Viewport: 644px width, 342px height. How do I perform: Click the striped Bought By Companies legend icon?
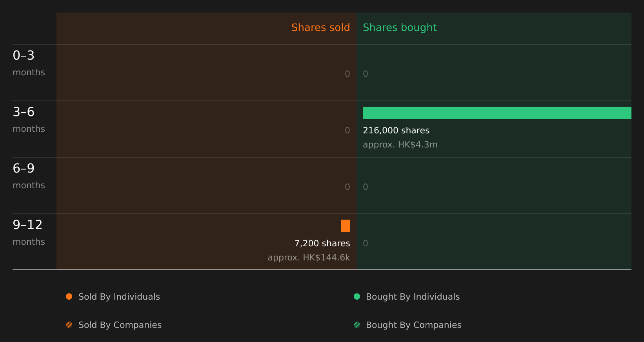[357, 325]
